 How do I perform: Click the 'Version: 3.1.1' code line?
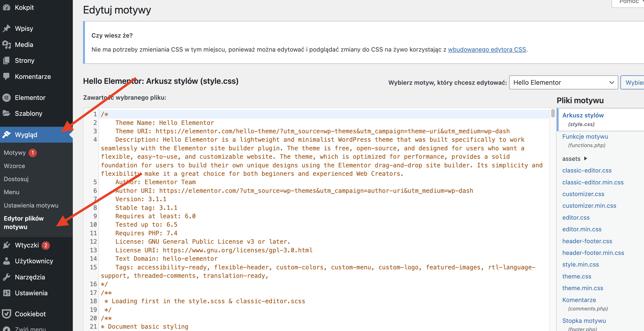(140, 199)
